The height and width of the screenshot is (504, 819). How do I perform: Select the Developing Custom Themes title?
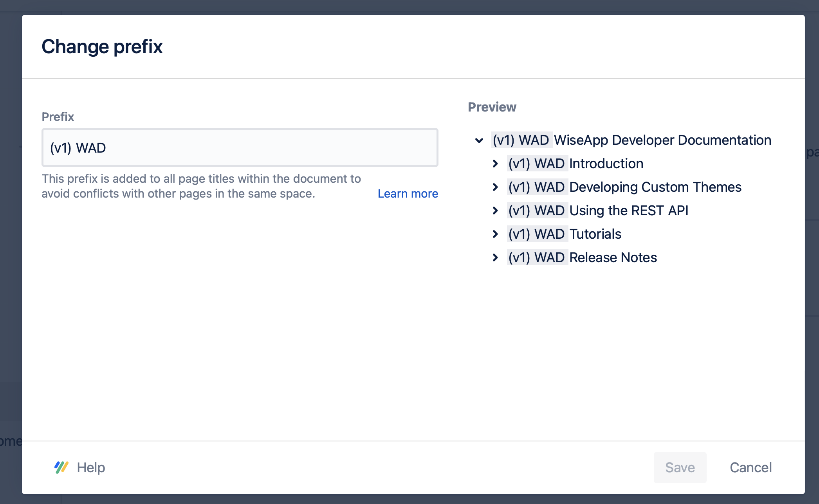655,187
